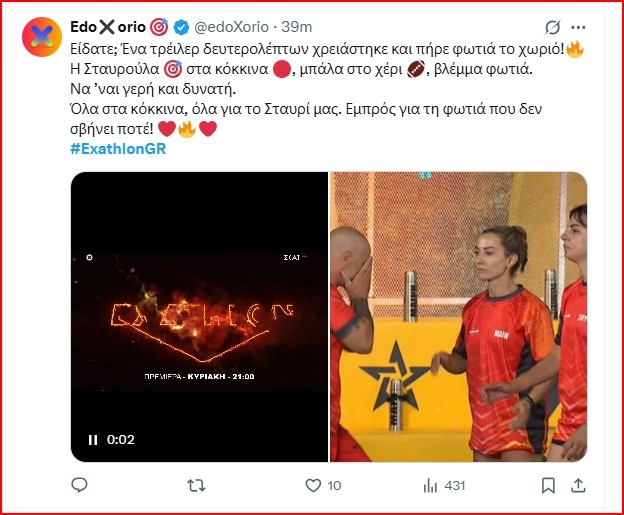Image resolution: width=624 pixels, height=515 pixels.
Task: Click the like count number 10
Action: pos(334,486)
